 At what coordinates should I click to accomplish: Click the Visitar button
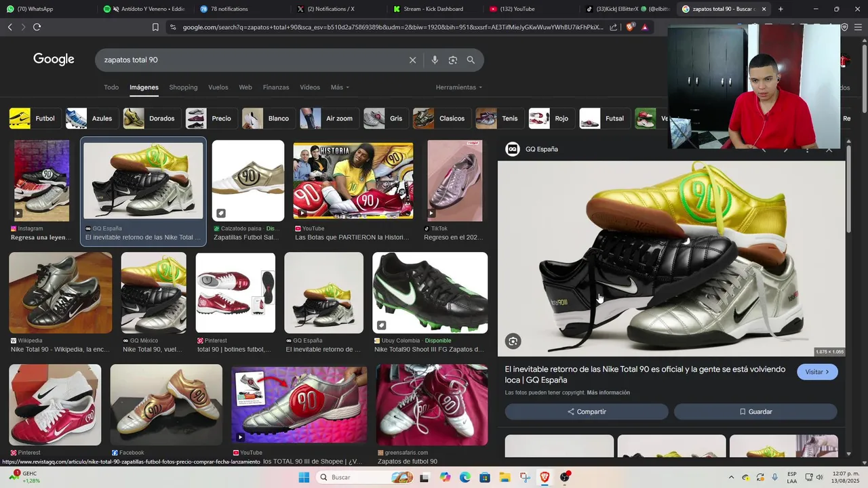817,372
